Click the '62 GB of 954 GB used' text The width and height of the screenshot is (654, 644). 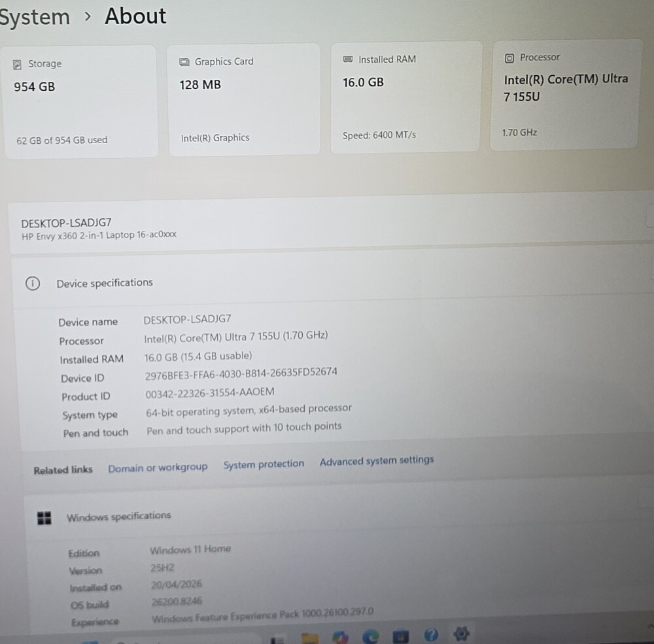pyautogui.click(x=61, y=140)
